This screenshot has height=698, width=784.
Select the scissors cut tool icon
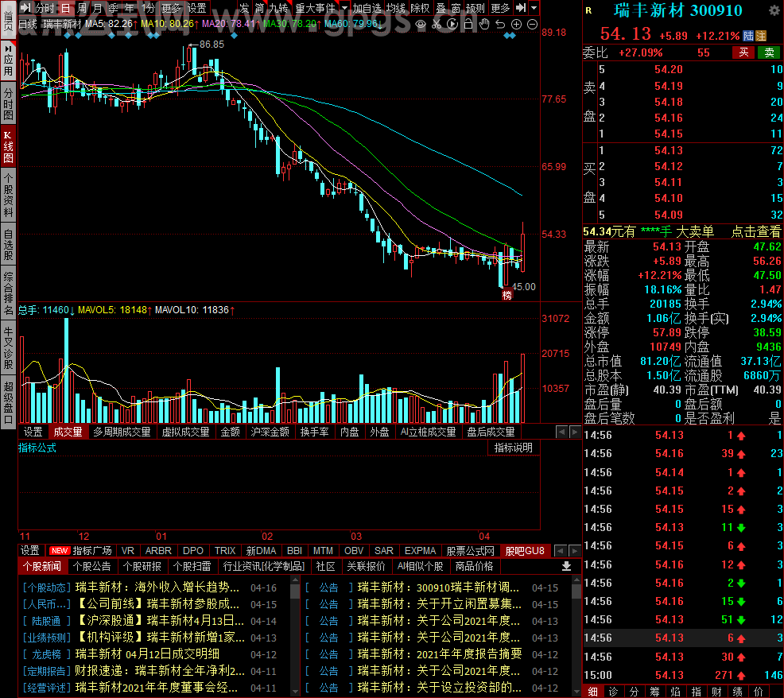(x=437, y=24)
